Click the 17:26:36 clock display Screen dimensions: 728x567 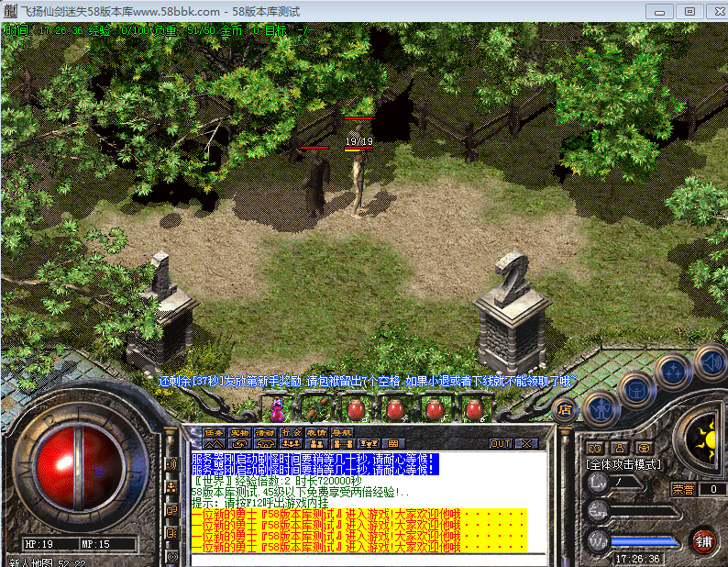(637, 559)
